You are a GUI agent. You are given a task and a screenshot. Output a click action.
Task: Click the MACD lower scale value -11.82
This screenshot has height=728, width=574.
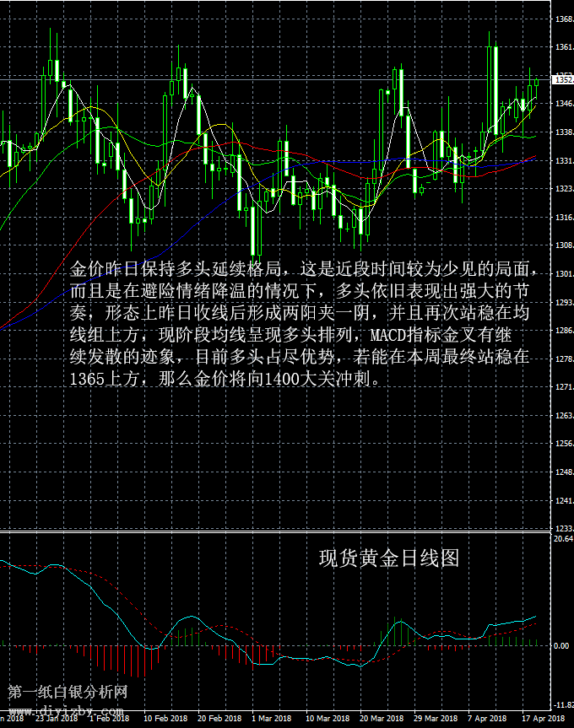pyautogui.click(x=562, y=704)
